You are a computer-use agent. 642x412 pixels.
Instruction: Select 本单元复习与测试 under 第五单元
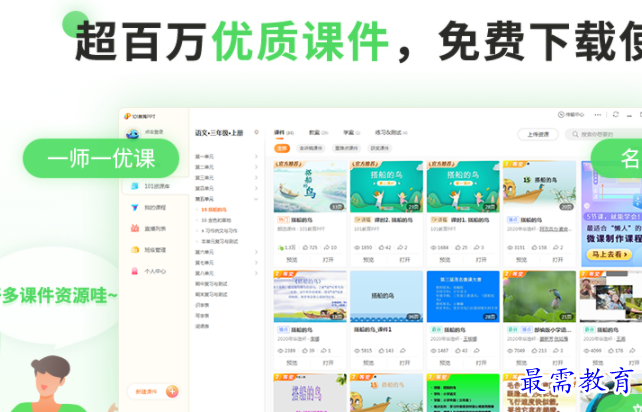219,242
